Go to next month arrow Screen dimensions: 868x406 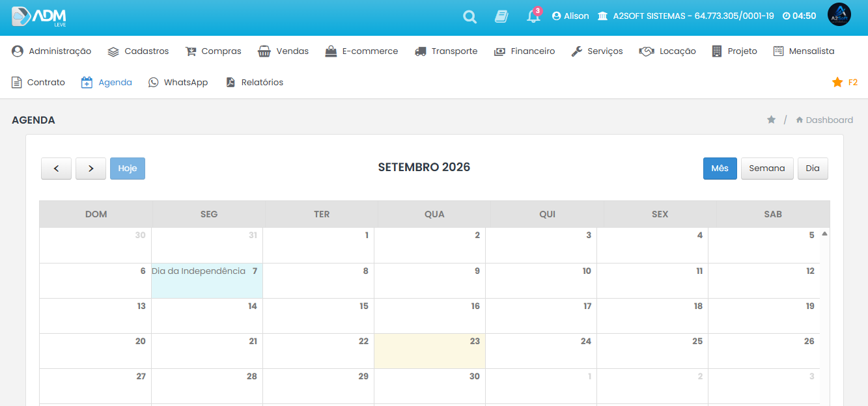click(x=91, y=169)
